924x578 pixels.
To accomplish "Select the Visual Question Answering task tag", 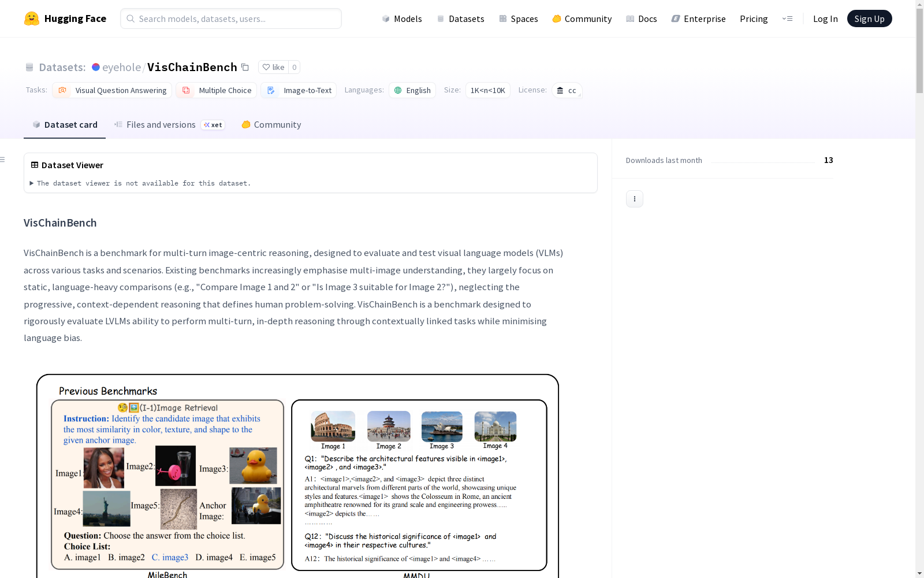I will (112, 90).
